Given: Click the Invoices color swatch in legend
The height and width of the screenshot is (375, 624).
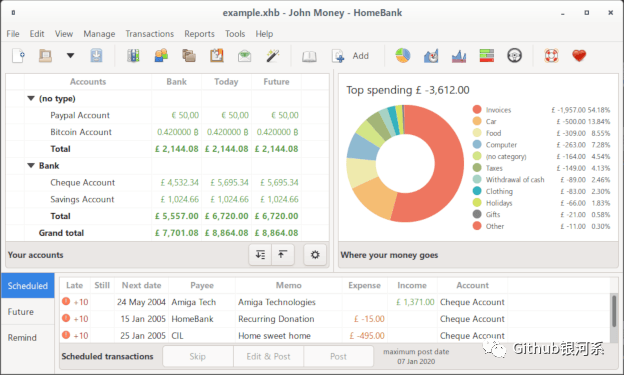Looking at the screenshot, I should (x=477, y=109).
